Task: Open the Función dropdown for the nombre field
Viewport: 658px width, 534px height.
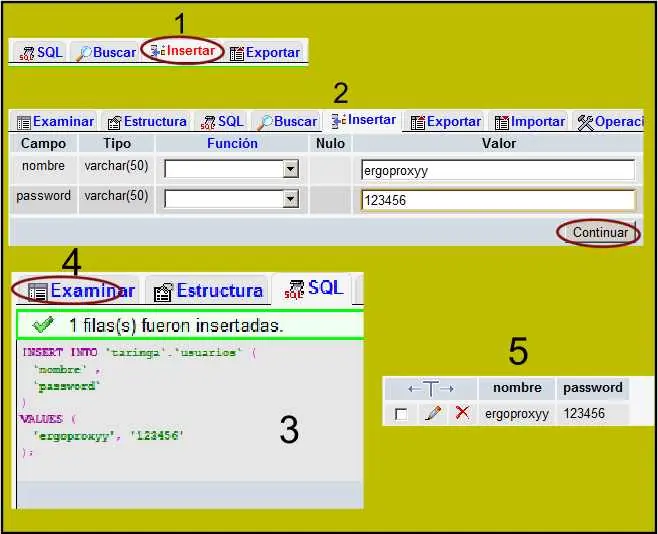Action: pyautogui.click(x=232, y=169)
